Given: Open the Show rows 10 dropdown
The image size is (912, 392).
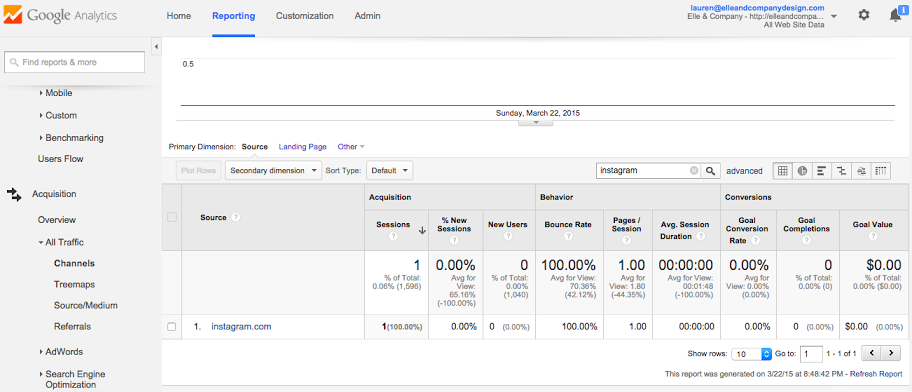Looking at the screenshot, I should pos(751,354).
